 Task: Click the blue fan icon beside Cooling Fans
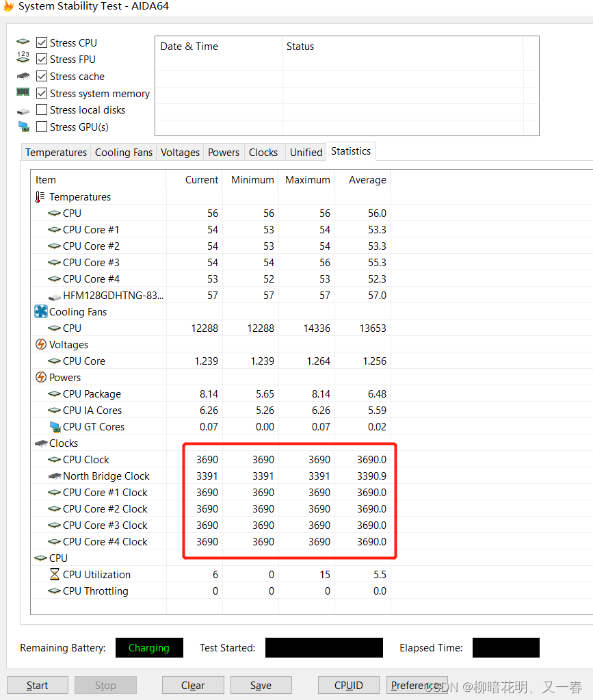[40, 311]
